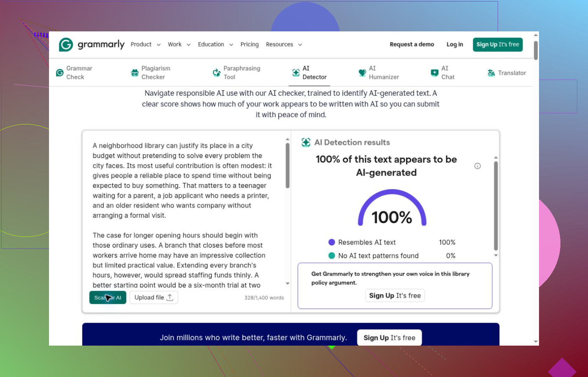Click the header Sign Up button
Screen dimensions: 588x377
(x=498, y=44)
